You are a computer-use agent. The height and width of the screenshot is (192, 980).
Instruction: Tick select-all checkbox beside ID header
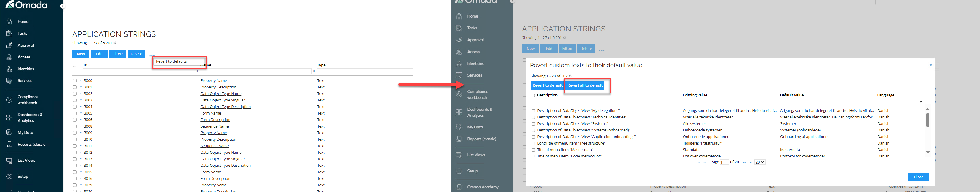coord(75,66)
